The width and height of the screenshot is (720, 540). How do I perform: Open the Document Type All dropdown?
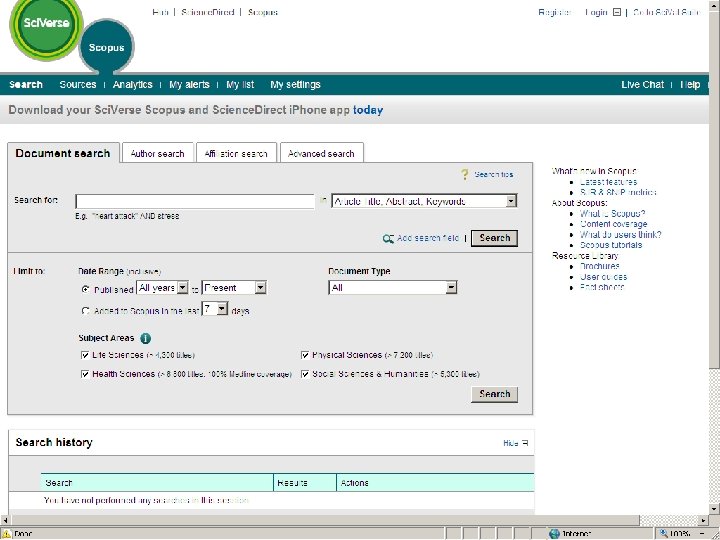point(393,288)
